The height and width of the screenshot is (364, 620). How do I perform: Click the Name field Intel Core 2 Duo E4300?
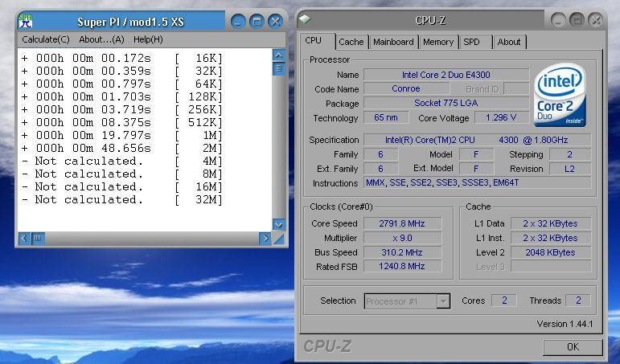click(x=446, y=75)
